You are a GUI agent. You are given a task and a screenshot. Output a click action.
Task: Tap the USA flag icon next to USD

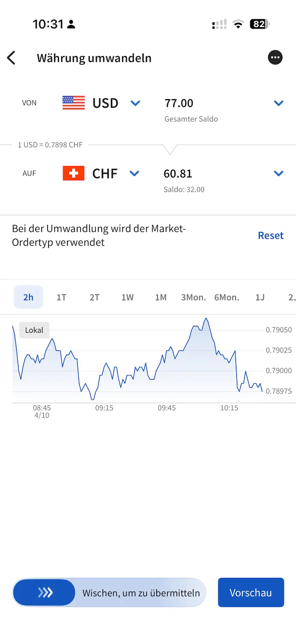(73, 103)
